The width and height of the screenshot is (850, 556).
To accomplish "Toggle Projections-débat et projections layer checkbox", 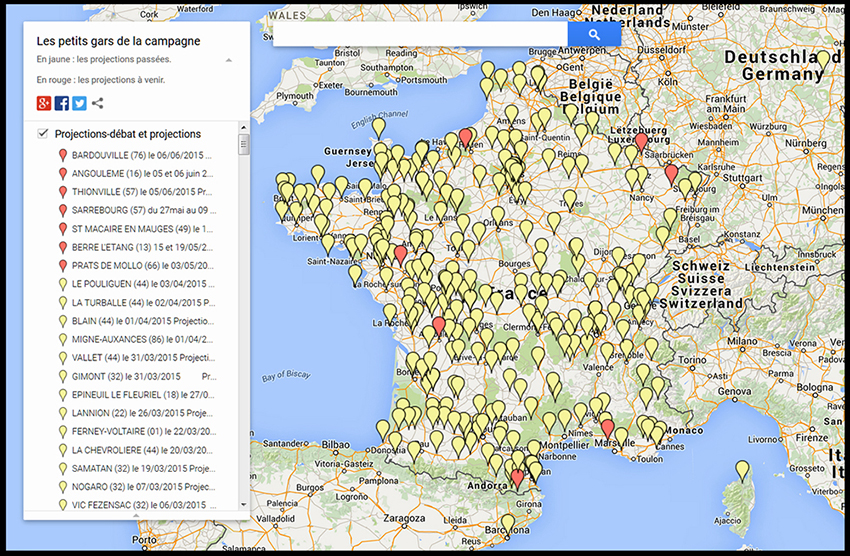I will 43,134.
